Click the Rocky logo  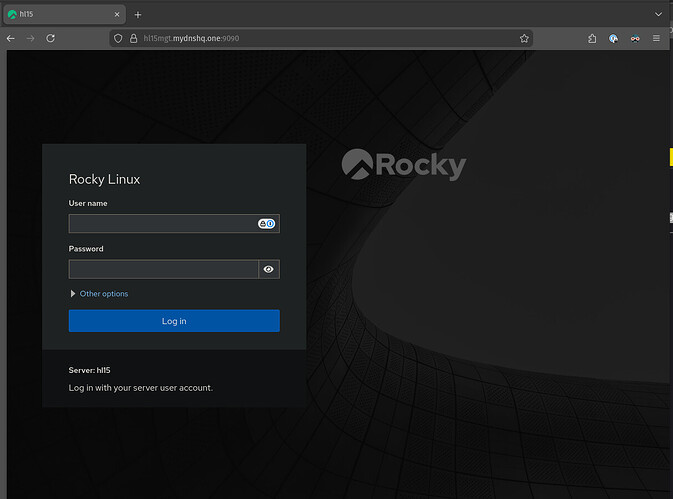pyautogui.click(x=404, y=165)
